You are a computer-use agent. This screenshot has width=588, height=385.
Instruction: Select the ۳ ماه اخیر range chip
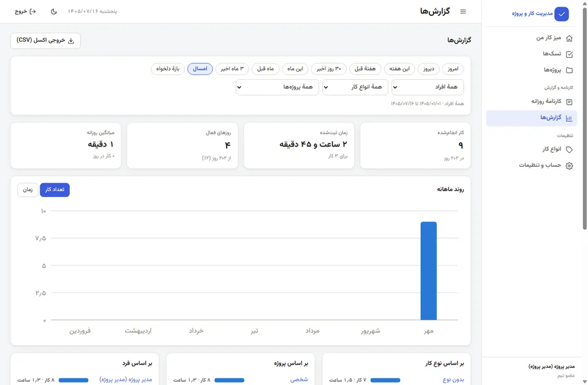click(x=232, y=69)
